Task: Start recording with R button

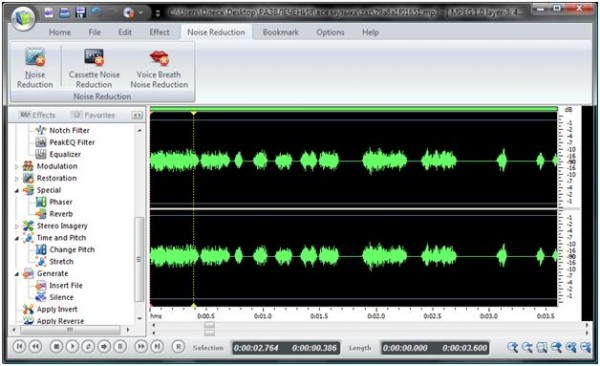Action: click(178, 346)
